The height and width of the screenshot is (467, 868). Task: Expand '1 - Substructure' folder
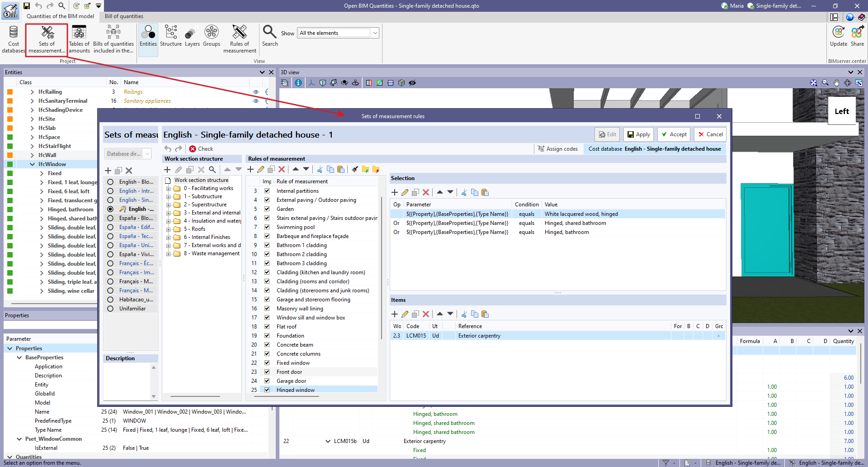168,197
